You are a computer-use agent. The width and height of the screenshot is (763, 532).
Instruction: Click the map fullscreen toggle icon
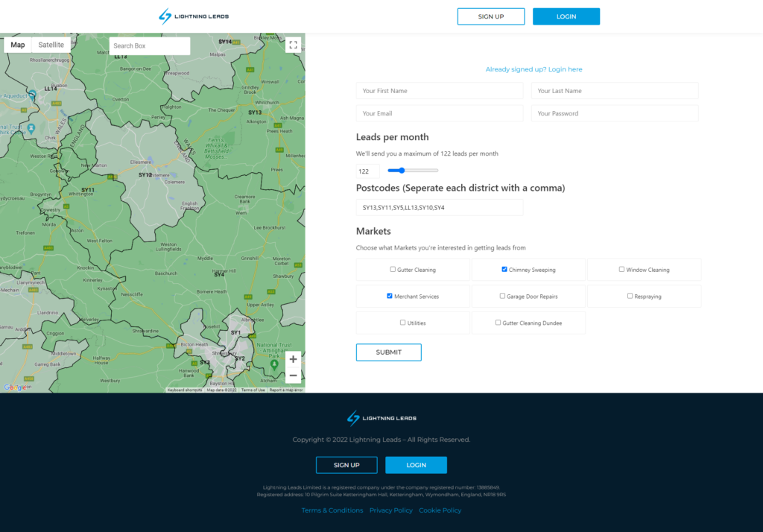click(x=293, y=45)
